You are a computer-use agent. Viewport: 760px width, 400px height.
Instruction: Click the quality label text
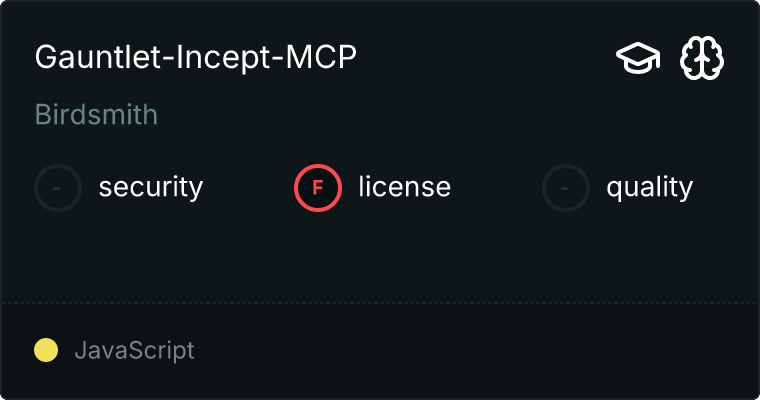pos(650,188)
